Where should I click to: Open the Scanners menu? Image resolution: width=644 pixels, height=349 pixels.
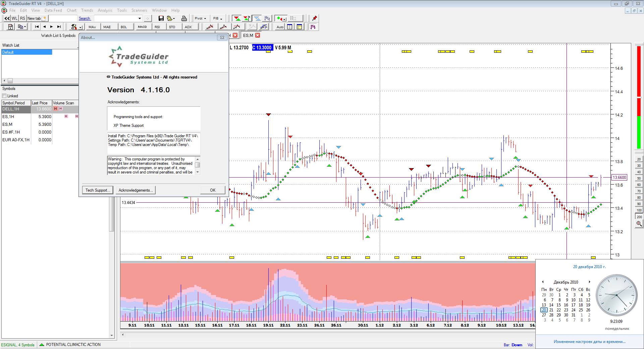pos(139,10)
